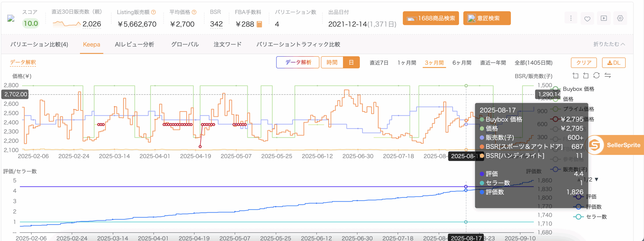Collapse the panel with 折りたたむ
The width and height of the screenshot is (644, 241).
point(609,44)
